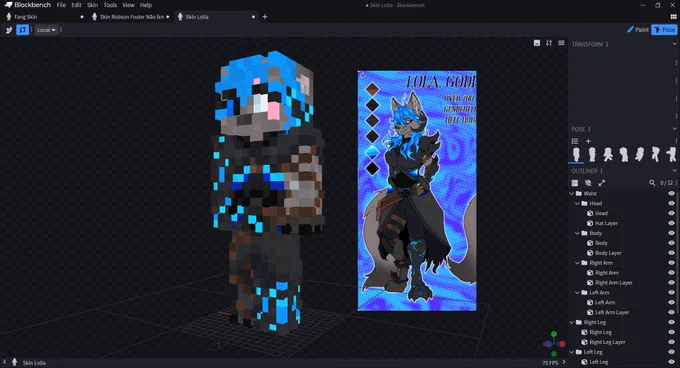Switch to Pose mode
Viewport: 680px width, 368px height.
click(664, 29)
